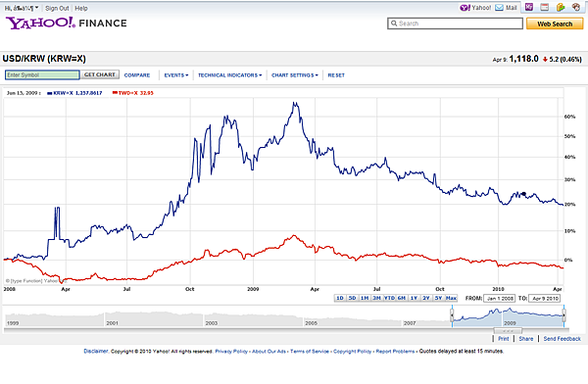Expand the user greeting dropdown
The height and width of the screenshot is (384, 588).
click(22, 8)
